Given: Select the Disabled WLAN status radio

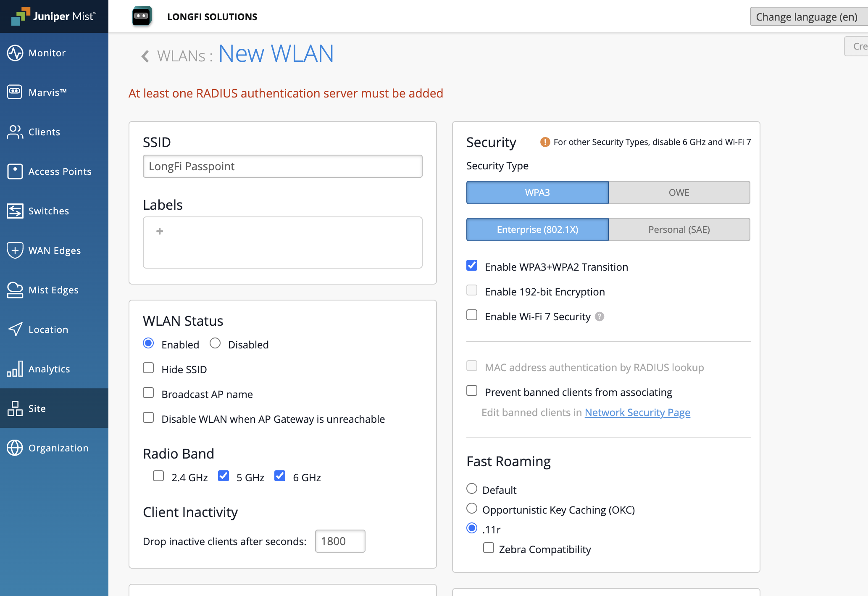Looking at the screenshot, I should click(x=215, y=343).
